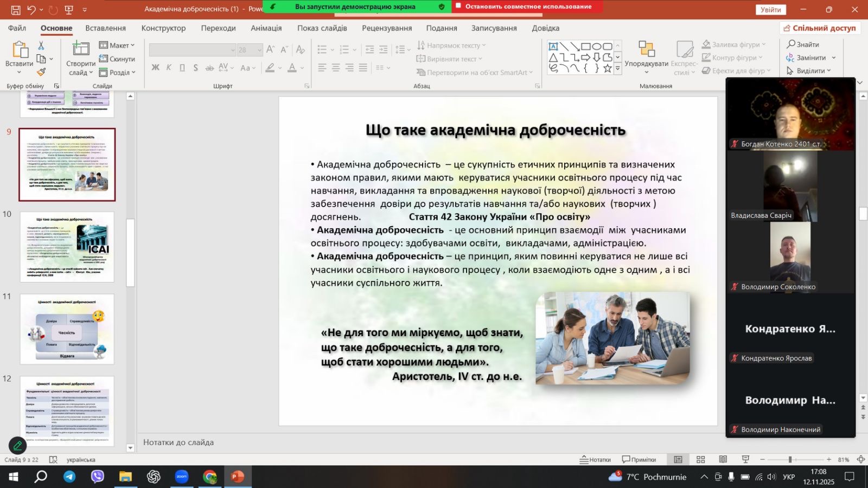868x488 pixels.
Task: Open the Вставлення ribbon tab
Action: click(x=105, y=28)
